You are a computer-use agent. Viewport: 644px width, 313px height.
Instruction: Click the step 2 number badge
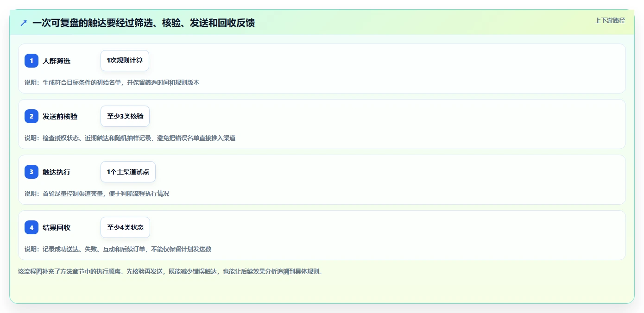tap(32, 116)
